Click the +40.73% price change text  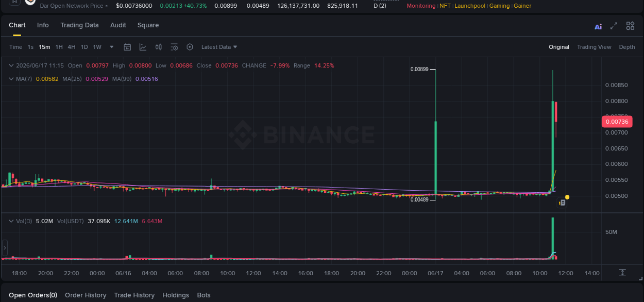pyautogui.click(x=195, y=6)
